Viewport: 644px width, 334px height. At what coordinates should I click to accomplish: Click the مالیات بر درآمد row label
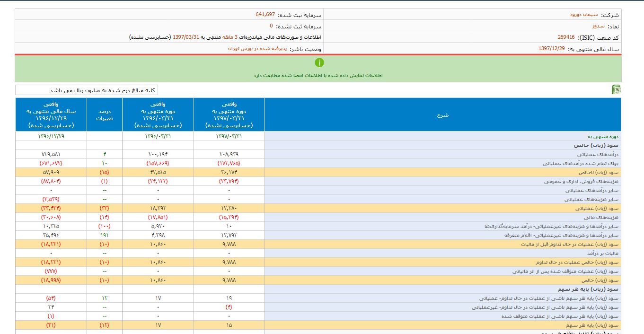(603, 253)
